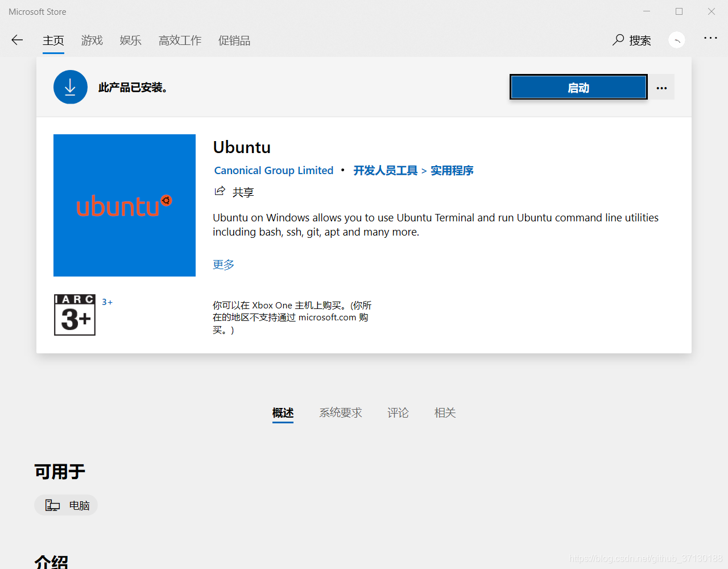Screen dimensions: 728x569
Task: Select the 概述 section tab
Action: [283, 413]
